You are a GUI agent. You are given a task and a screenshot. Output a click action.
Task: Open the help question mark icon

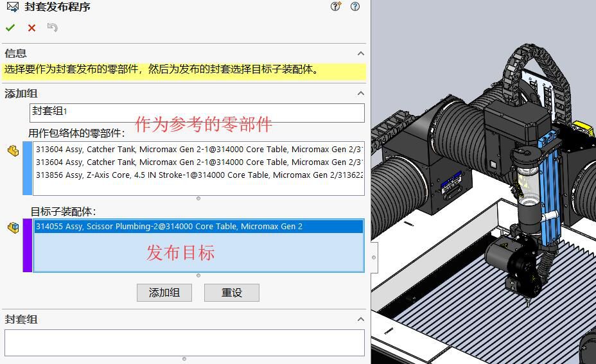tap(355, 6)
